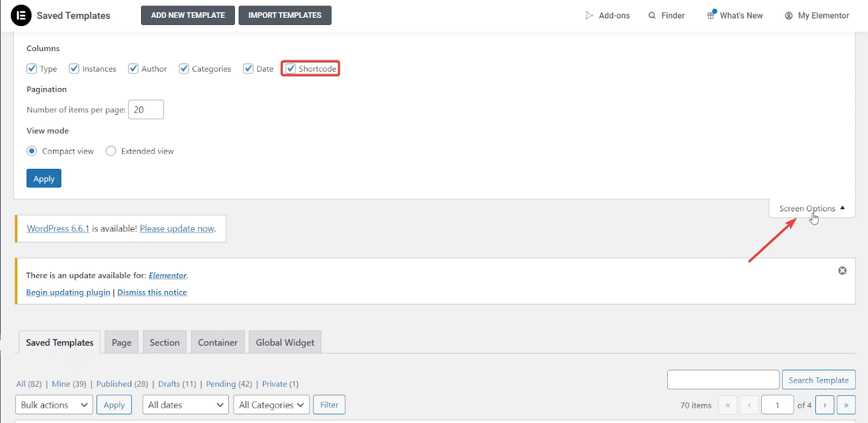Viewport: 868px width, 423px height.
Task: Open the All Categories dropdown
Action: (271, 405)
